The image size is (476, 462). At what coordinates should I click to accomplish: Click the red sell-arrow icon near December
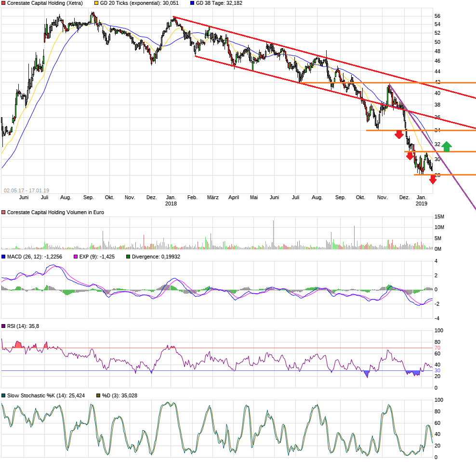pyautogui.click(x=398, y=135)
